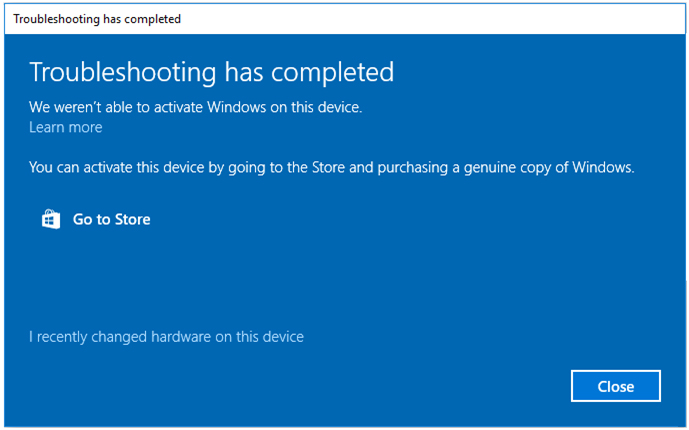689x430 pixels.
Task: Click "I recently changed hardware on this device"
Action: pyautogui.click(x=166, y=337)
